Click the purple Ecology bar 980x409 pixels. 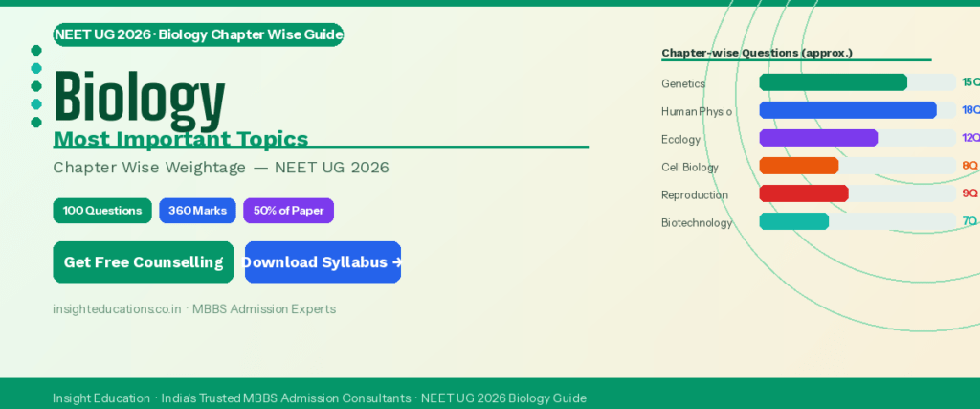coord(818,138)
